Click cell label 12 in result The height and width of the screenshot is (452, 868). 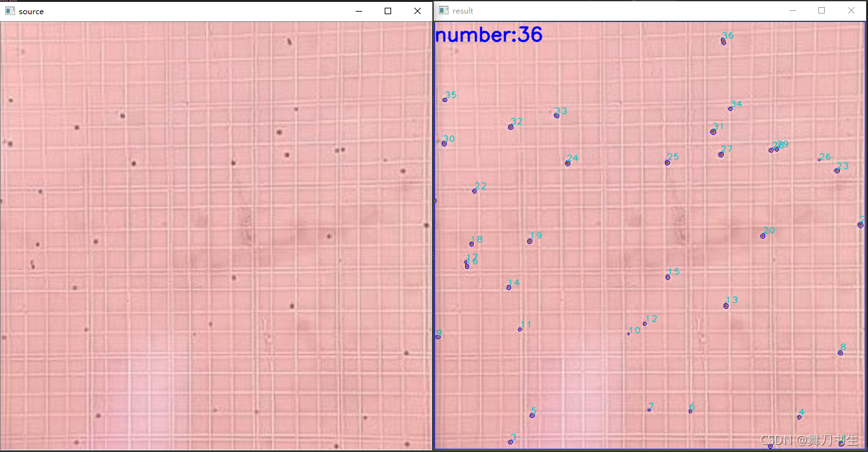click(651, 319)
